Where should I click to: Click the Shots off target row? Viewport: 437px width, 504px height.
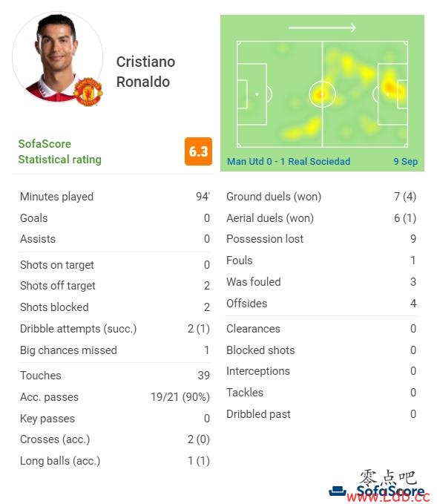115,286
